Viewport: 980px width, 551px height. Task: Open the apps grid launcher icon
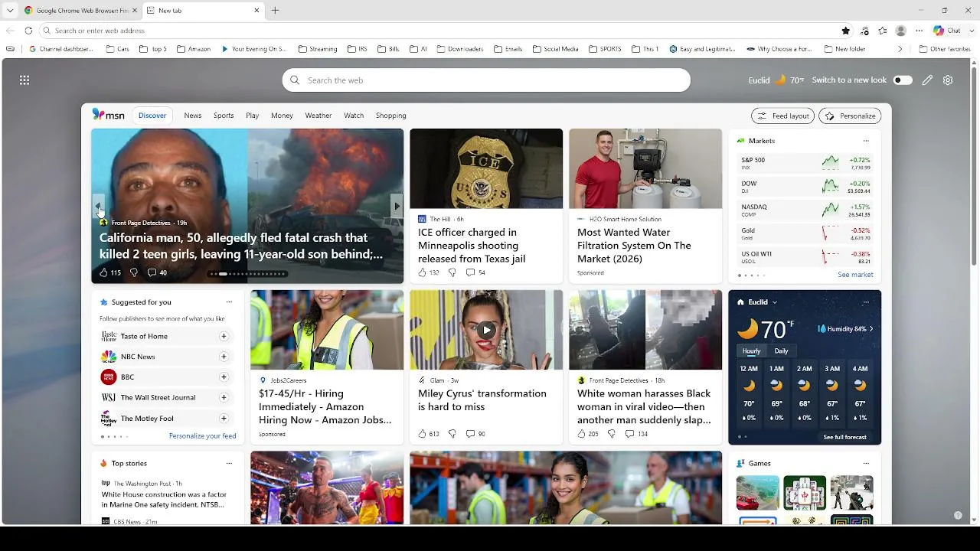point(24,80)
